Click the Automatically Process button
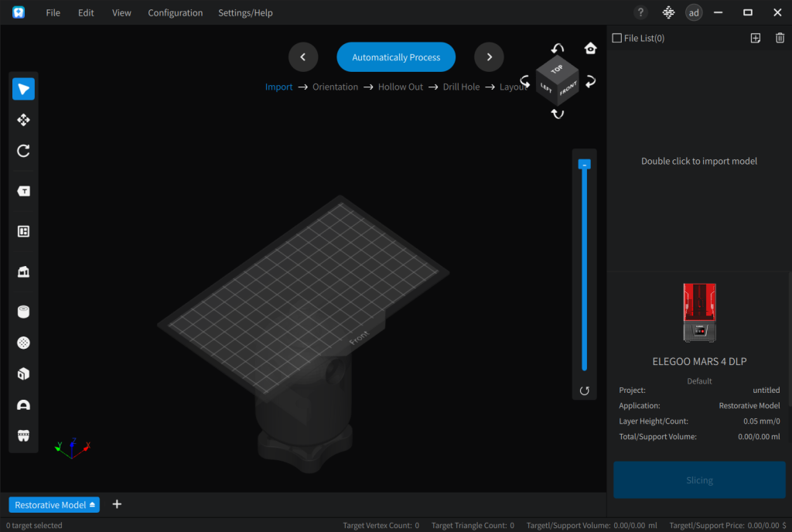 (x=396, y=57)
